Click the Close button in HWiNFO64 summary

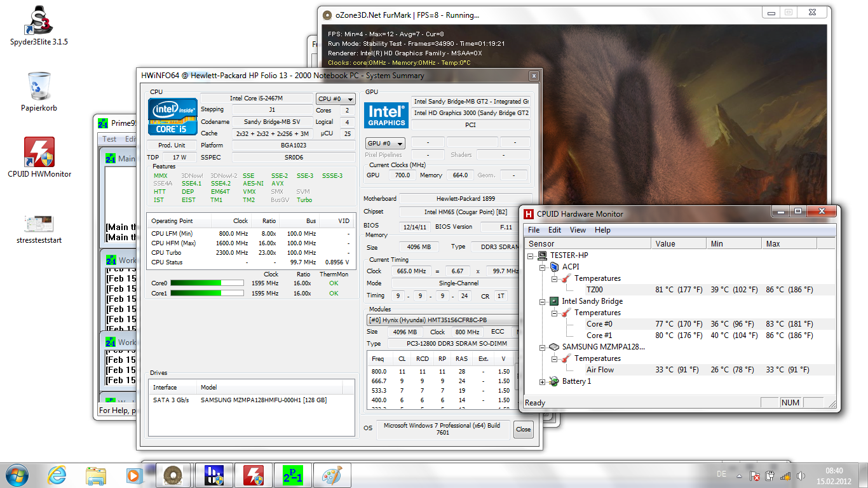click(523, 429)
